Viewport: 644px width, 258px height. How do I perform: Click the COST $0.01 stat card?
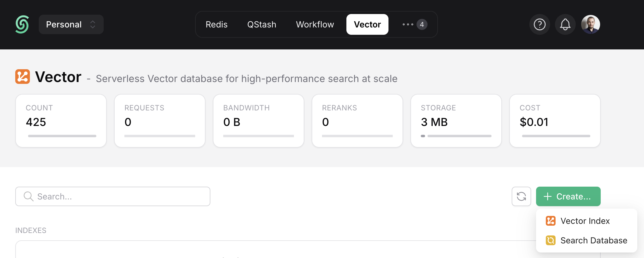pos(555,121)
